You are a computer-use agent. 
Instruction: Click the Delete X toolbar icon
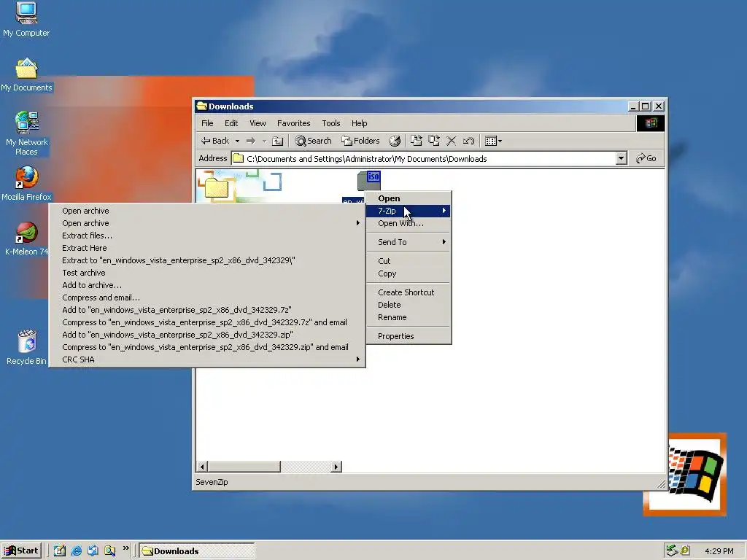[451, 141]
